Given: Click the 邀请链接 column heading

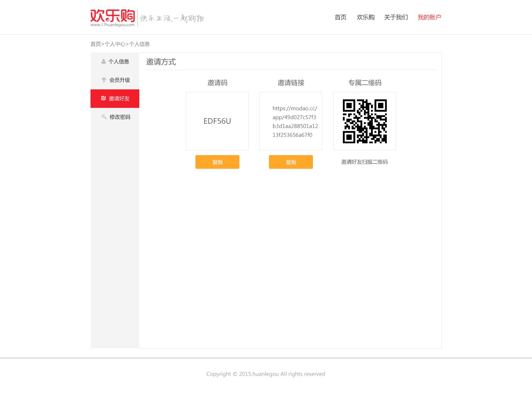Looking at the screenshot, I should click(x=291, y=83).
